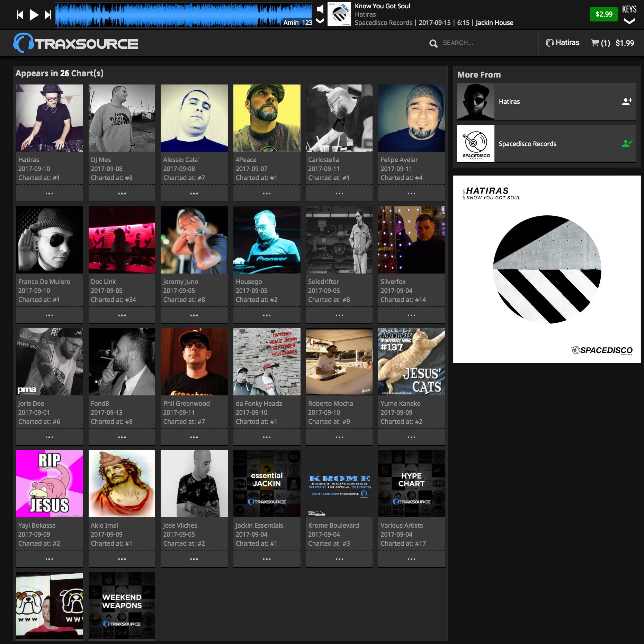
Task: Open the RIP Jesus chart thumbnail
Action: point(50,484)
